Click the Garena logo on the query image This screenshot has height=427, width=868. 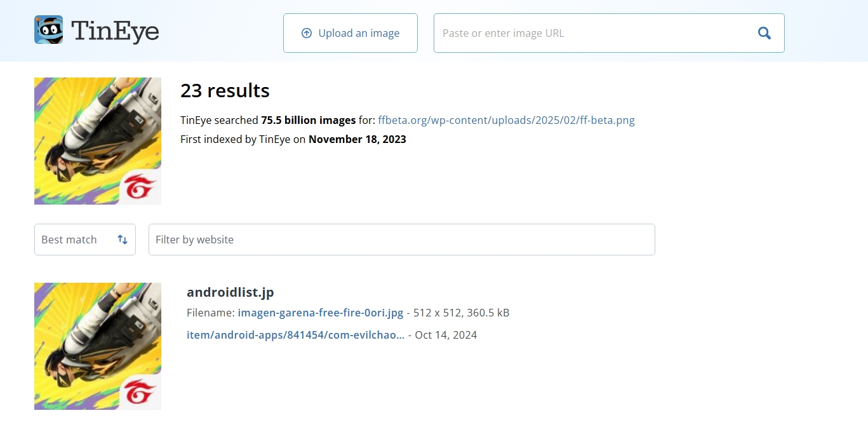point(140,188)
